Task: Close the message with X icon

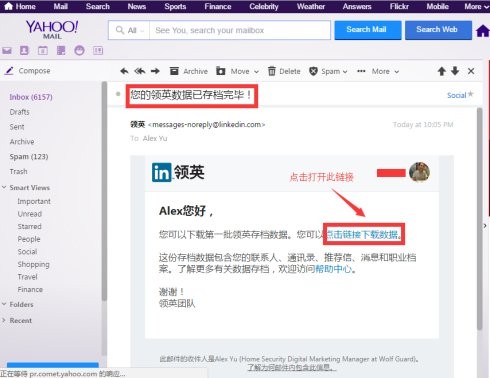Action: click(x=471, y=71)
